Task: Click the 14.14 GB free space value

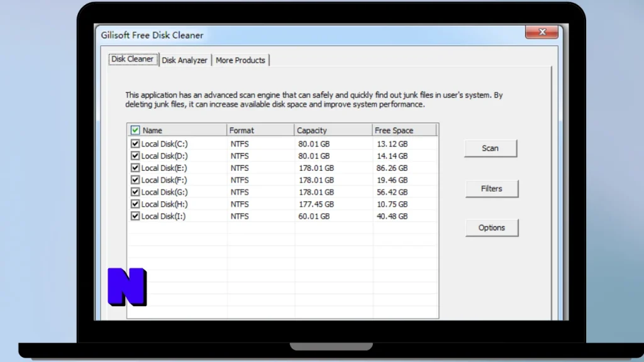Action: [392, 156]
